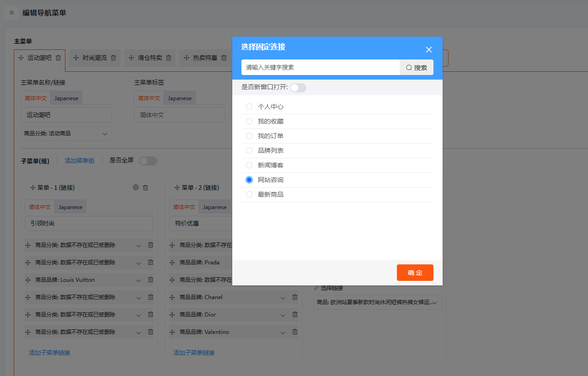Delete the Dior submenu row

295,314
